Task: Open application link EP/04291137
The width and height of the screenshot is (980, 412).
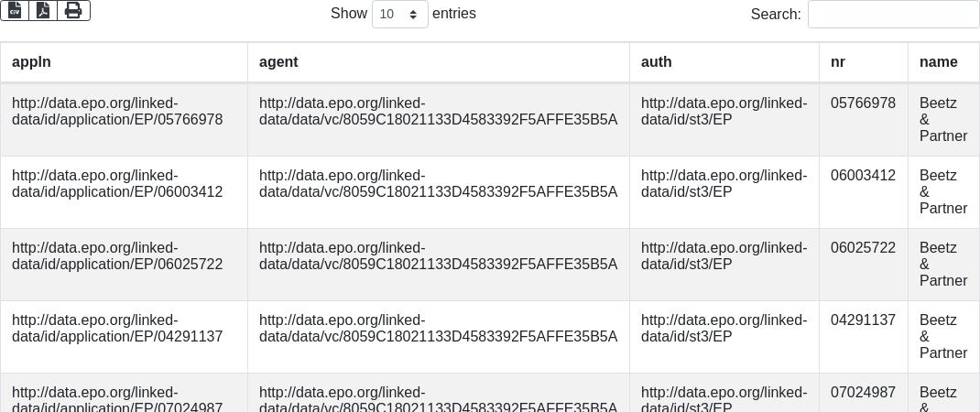Action: (117, 329)
